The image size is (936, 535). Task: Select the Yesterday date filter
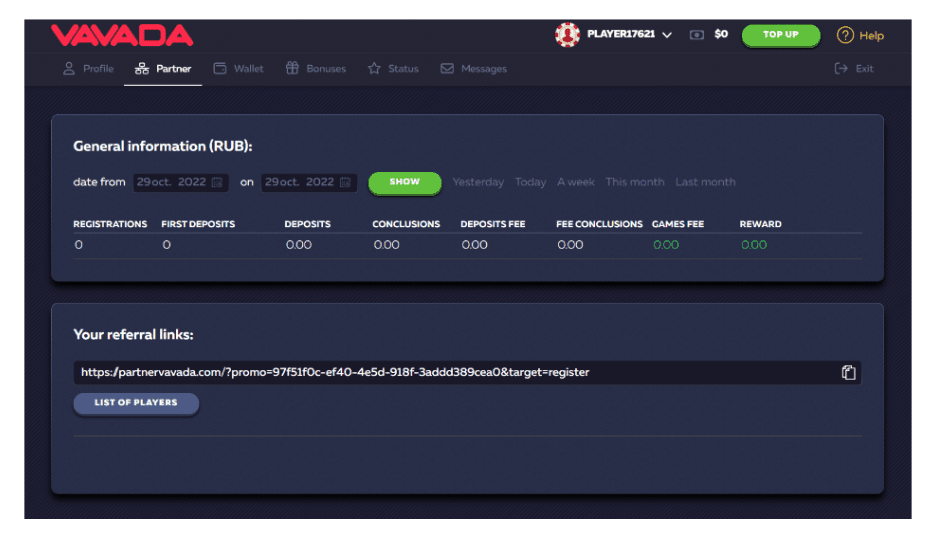(x=478, y=182)
